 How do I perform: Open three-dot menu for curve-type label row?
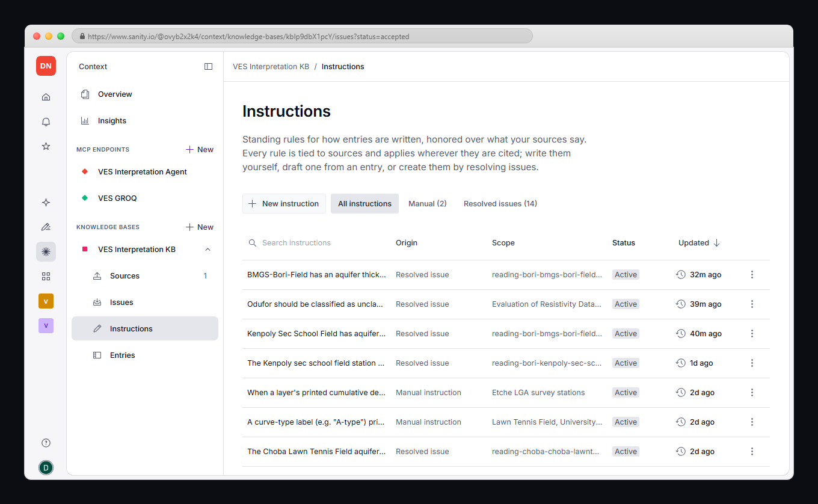pos(752,422)
